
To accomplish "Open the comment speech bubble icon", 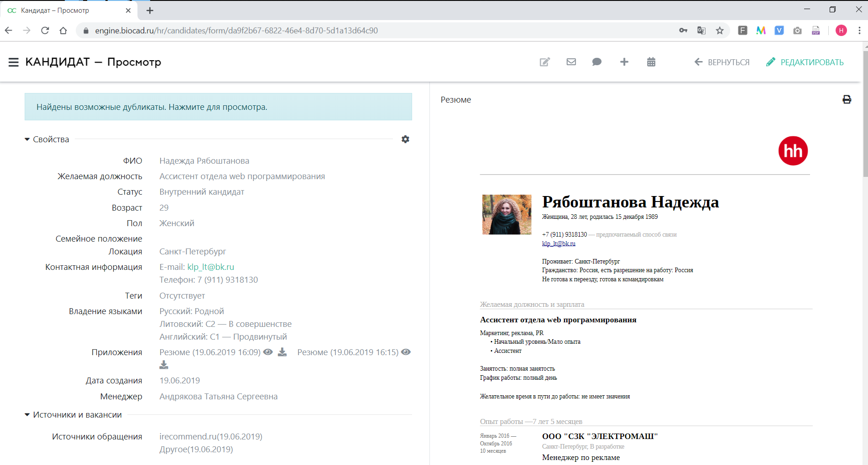I will (x=596, y=62).
